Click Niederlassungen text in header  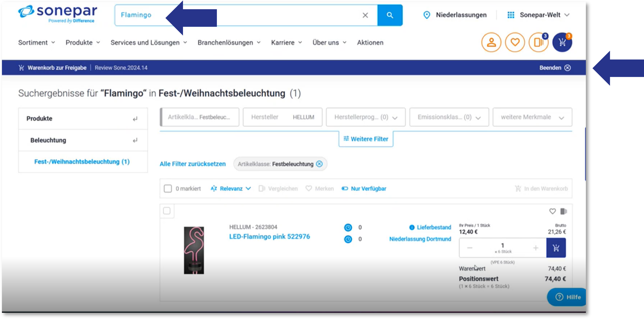(x=461, y=15)
